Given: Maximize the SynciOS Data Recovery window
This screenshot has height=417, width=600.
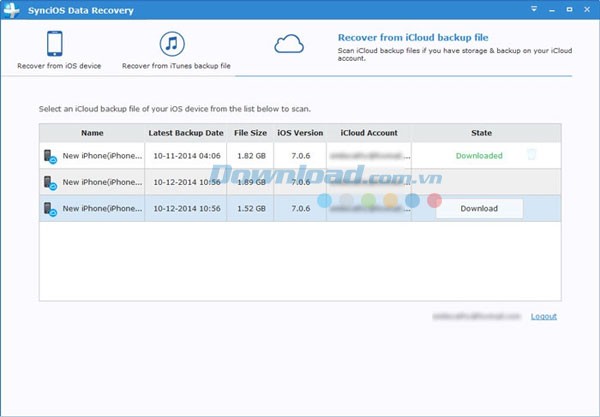Looking at the screenshot, I should (x=569, y=10).
